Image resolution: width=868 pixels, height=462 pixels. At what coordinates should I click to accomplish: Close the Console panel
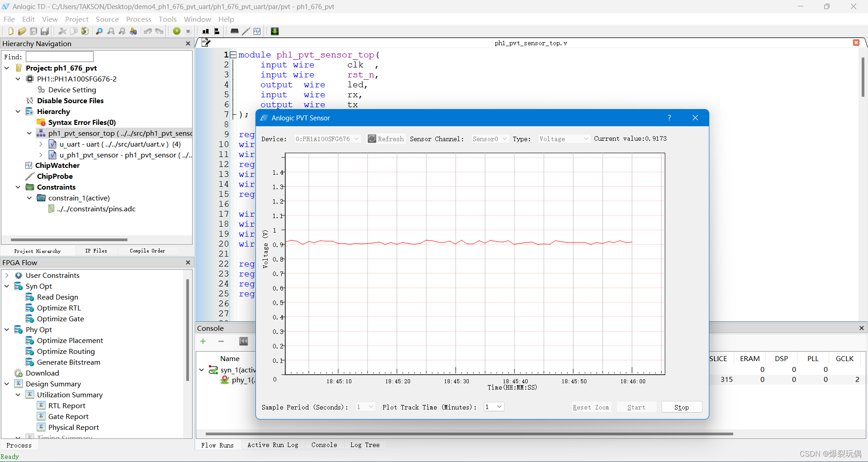point(861,328)
